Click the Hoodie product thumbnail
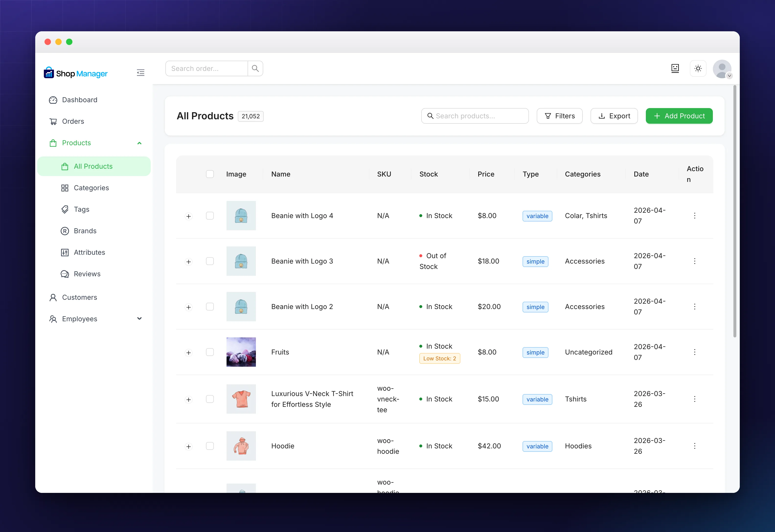Viewport: 775px width, 532px height. pyautogui.click(x=241, y=446)
